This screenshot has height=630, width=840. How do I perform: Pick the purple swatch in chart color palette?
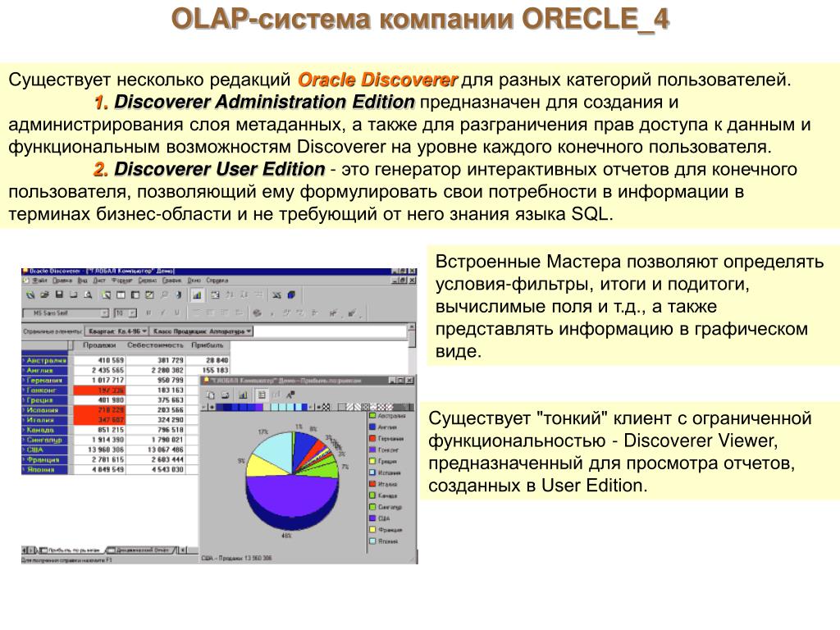point(260,407)
